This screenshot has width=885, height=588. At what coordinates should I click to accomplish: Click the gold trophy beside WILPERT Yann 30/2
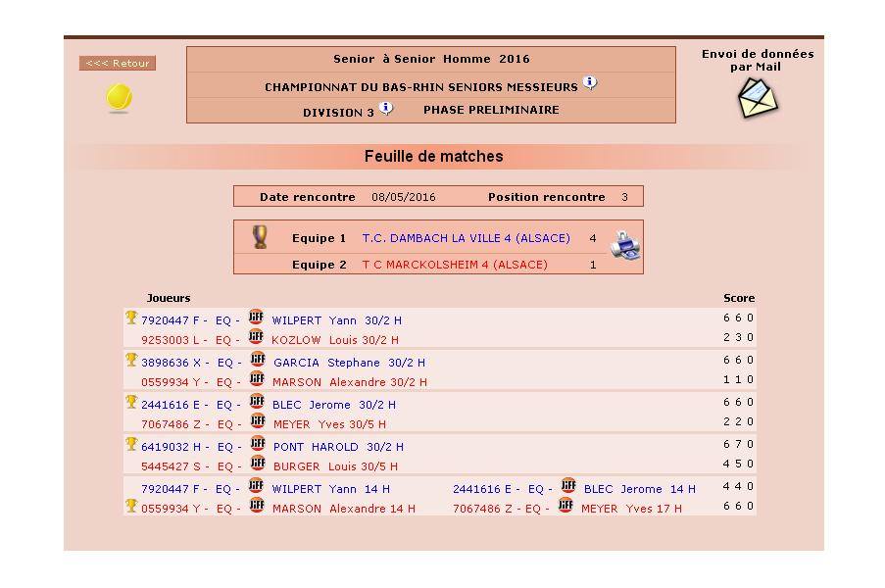coord(131,318)
